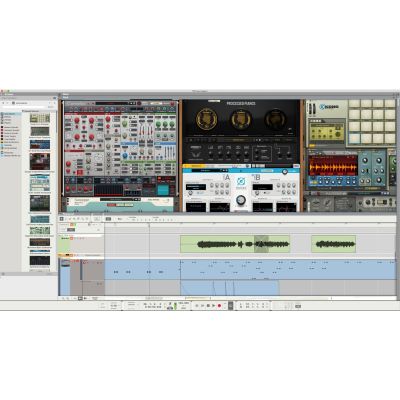Click the second green audio clip in timeline
This screenshot has height=400, width=400.
click(334, 244)
